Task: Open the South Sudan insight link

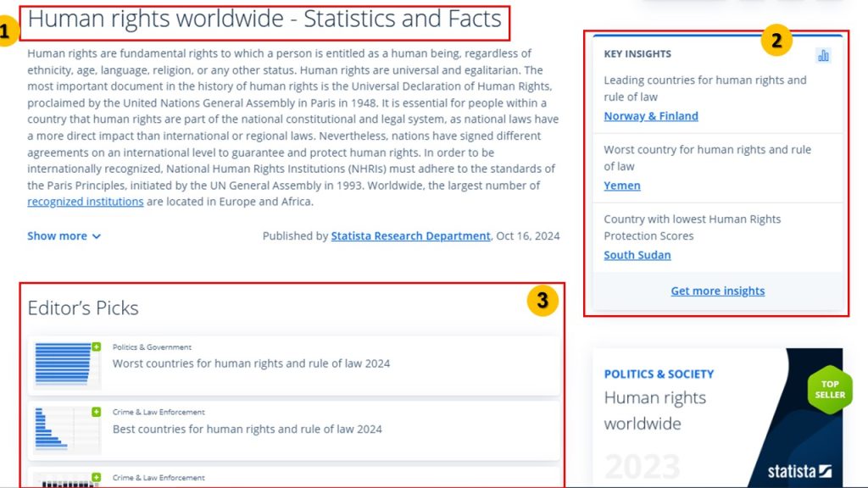Action: pos(637,254)
